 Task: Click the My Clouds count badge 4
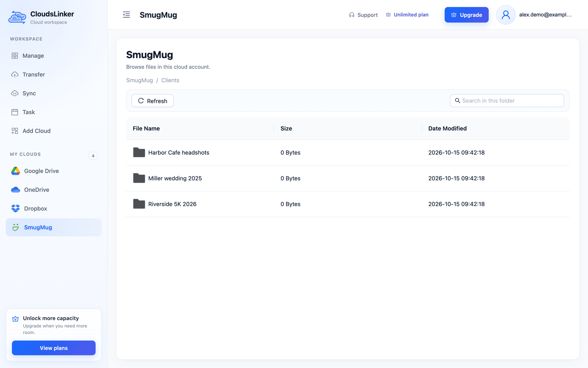point(93,156)
